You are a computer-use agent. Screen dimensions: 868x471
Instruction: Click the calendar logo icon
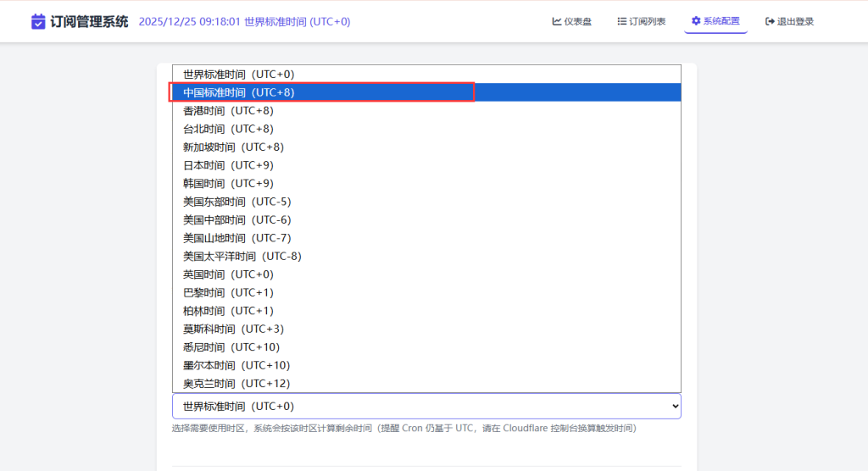(x=38, y=21)
